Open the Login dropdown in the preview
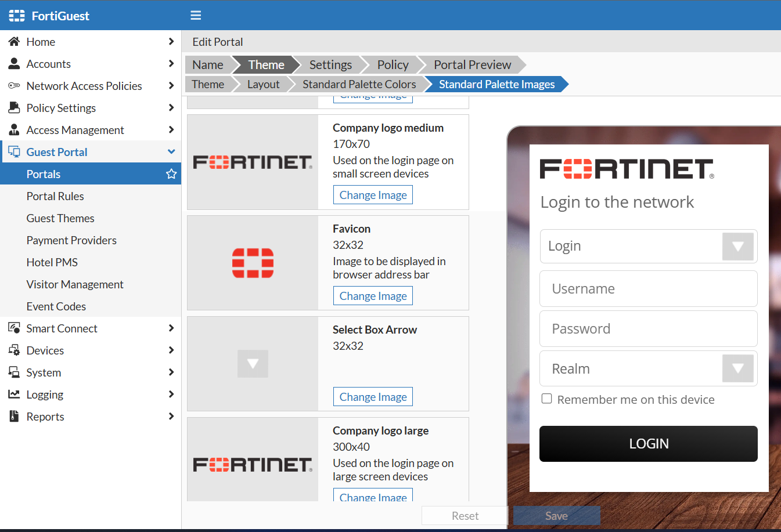Screen dimensions: 781x532 [737, 246]
